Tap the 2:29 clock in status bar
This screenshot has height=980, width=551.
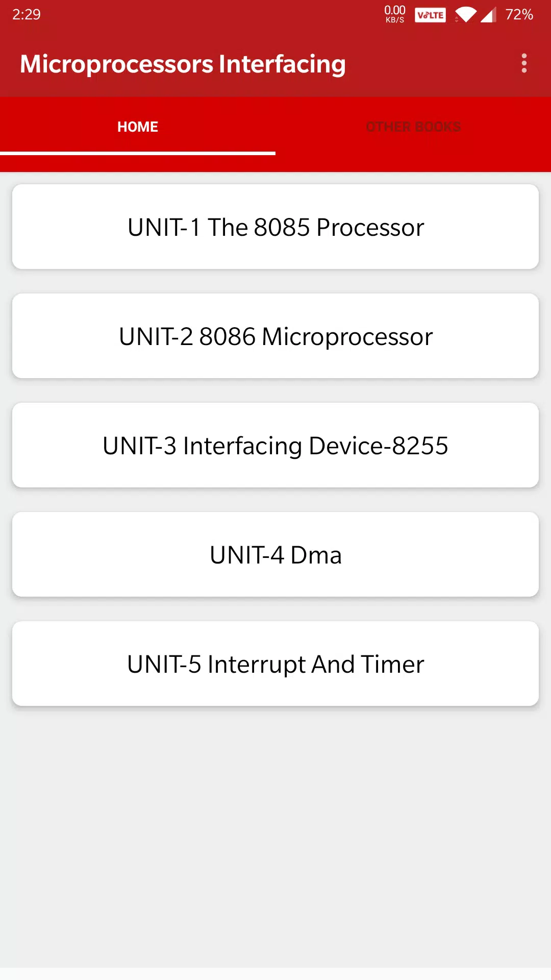coord(27,14)
